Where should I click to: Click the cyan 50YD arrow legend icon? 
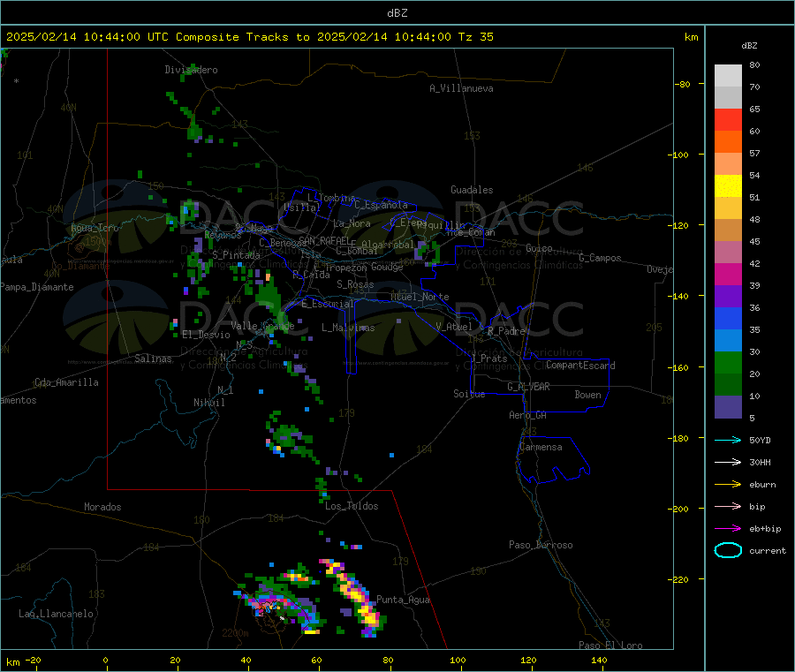[728, 440]
